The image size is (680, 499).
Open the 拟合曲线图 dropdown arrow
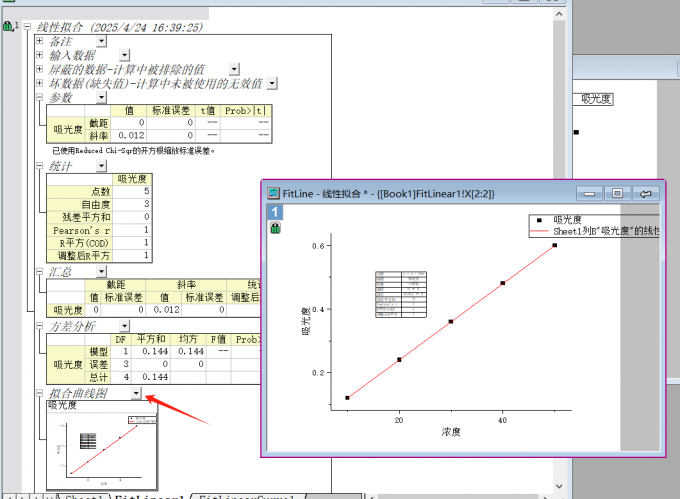pyautogui.click(x=136, y=393)
